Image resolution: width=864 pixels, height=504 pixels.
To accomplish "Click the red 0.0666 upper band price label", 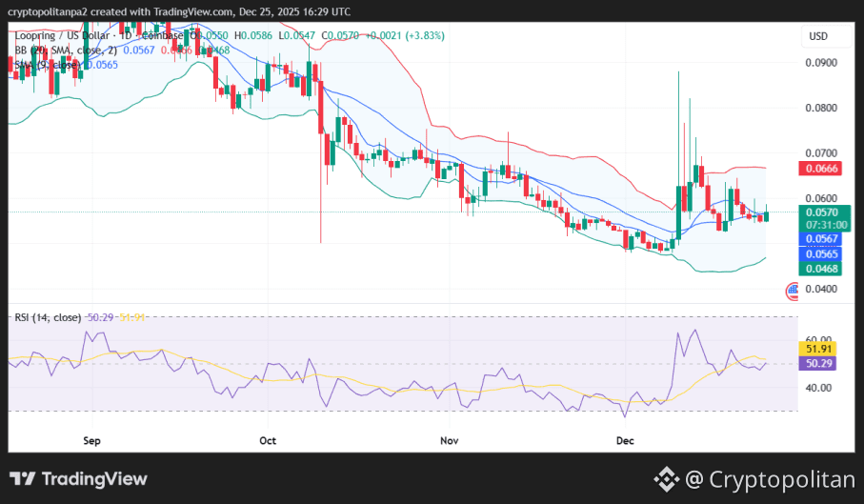I will pyautogui.click(x=820, y=169).
